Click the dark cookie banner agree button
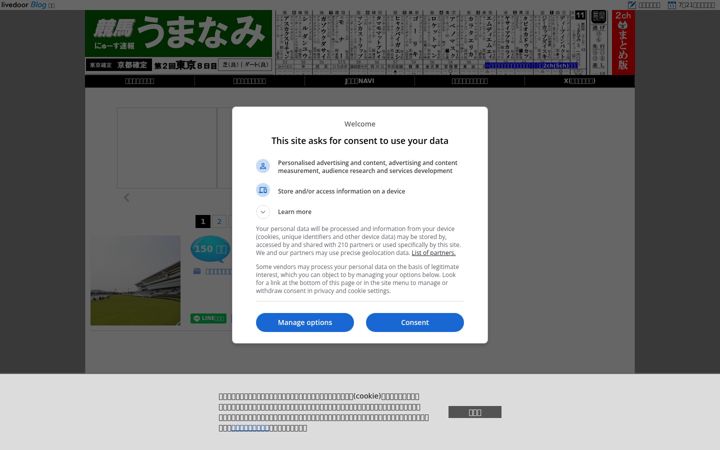This screenshot has width=720, height=450. point(475,412)
